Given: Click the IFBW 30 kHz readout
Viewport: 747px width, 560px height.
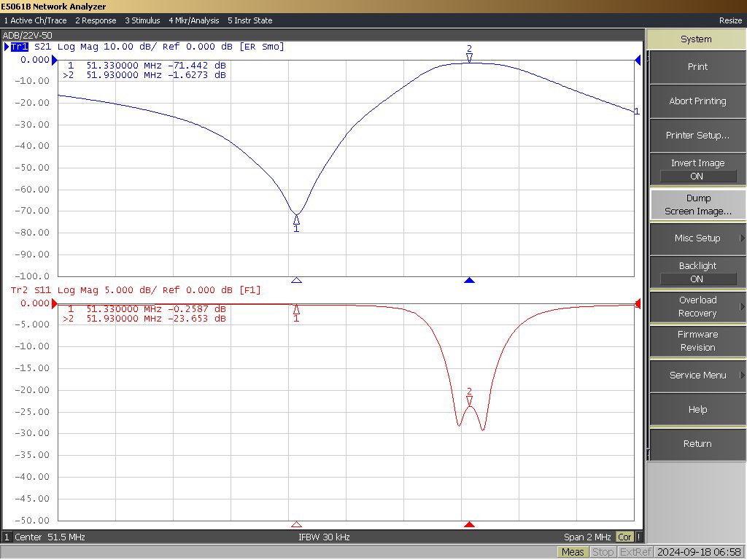Looking at the screenshot, I should pos(324,537).
